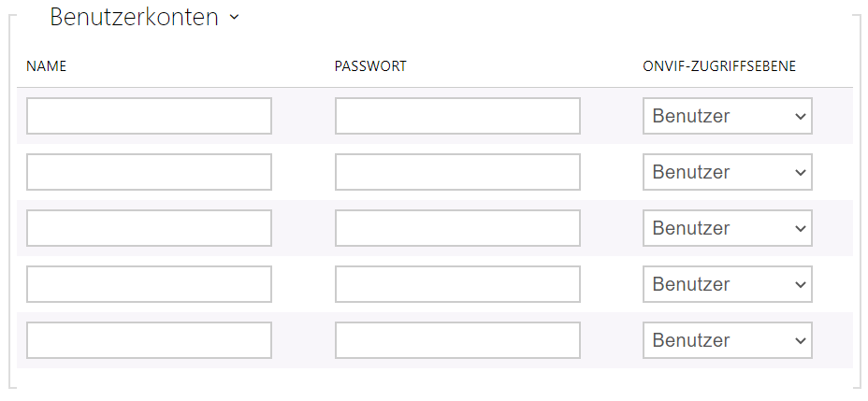The height and width of the screenshot is (401, 868).
Task: Collapse the Benutzerkonten section chevron
Action: click(x=234, y=18)
